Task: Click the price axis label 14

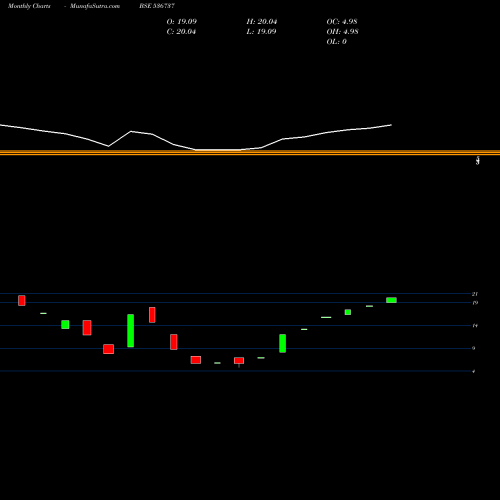Action: 475,326
